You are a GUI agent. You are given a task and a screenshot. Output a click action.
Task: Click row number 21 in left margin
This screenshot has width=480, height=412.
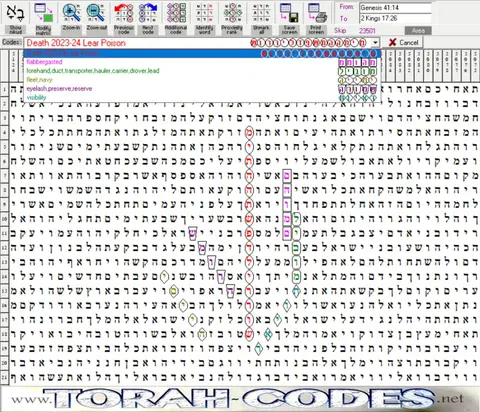click(x=4, y=377)
